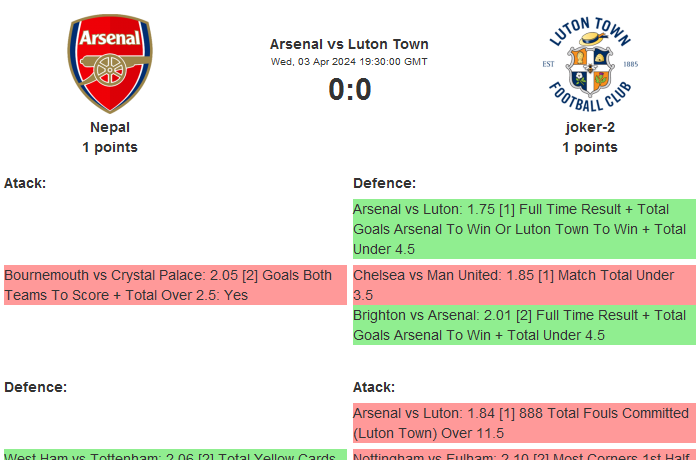Click the Arsenal vs Luton 1.75 bet
The height and width of the screenshot is (460, 700).
click(x=524, y=229)
